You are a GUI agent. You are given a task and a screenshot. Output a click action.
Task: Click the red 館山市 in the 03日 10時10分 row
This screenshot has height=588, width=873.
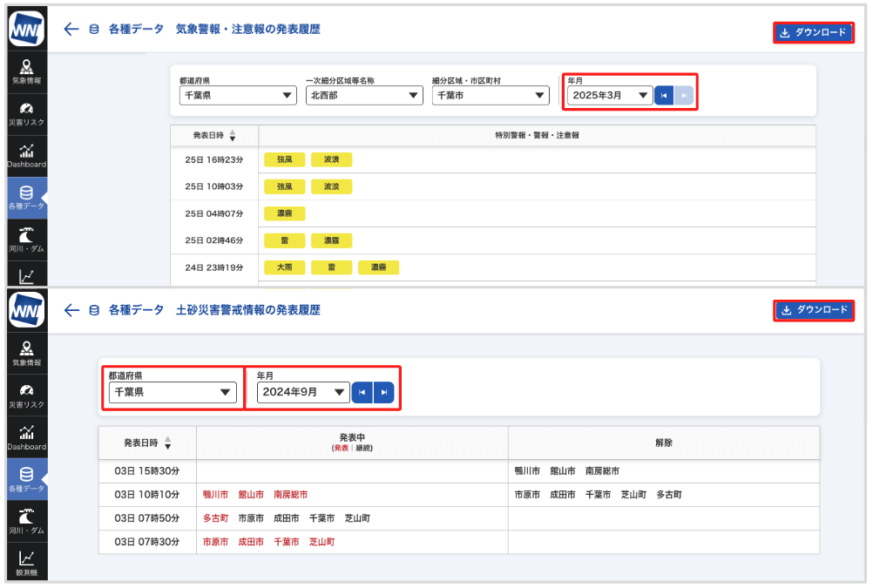point(250,495)
